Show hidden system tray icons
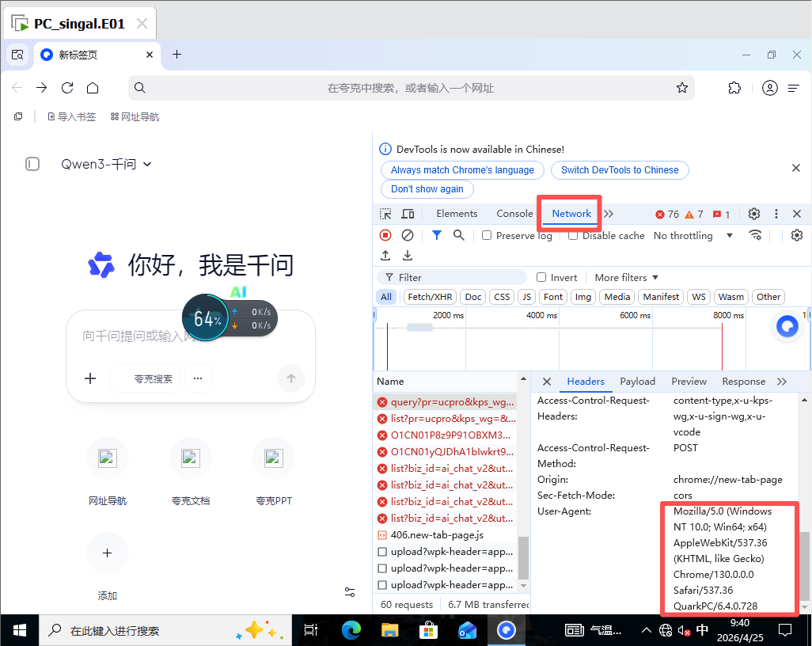Screen dimensions: 812x646 pyautogui.click(x=647, y=630)
